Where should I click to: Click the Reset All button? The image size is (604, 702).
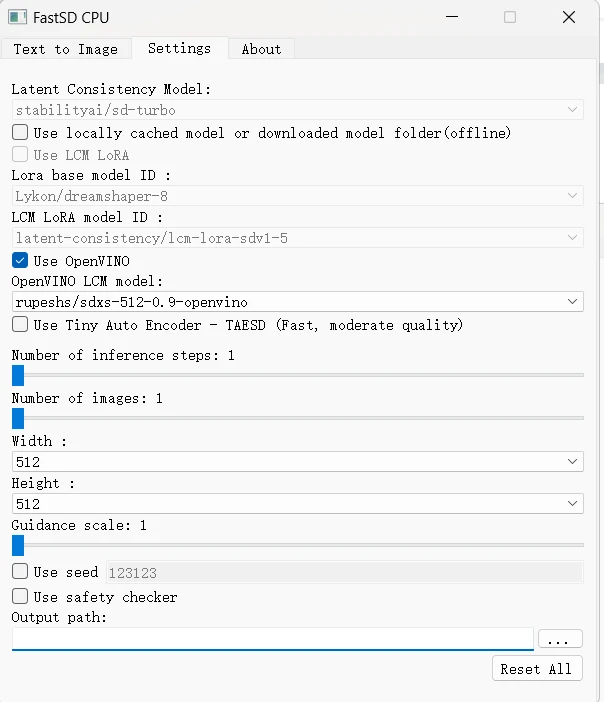tap(537, 668)
